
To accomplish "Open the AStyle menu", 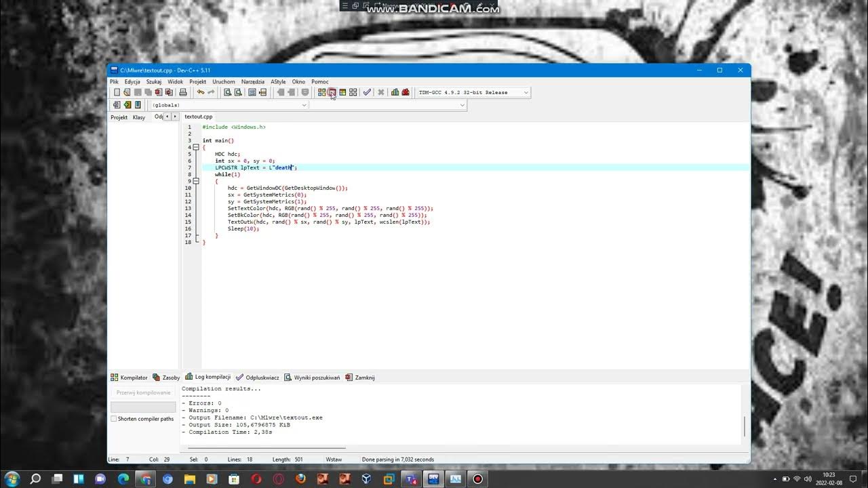I will point(278,81).
